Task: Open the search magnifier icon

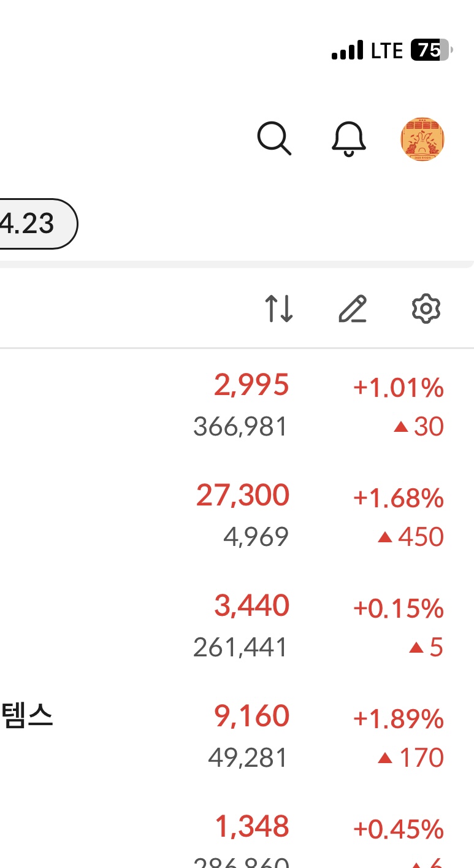Action: click(x=274, y=139)
